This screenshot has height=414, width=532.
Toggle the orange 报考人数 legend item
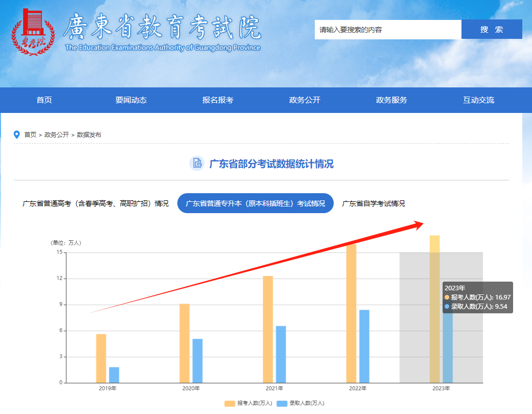(248, 403)
